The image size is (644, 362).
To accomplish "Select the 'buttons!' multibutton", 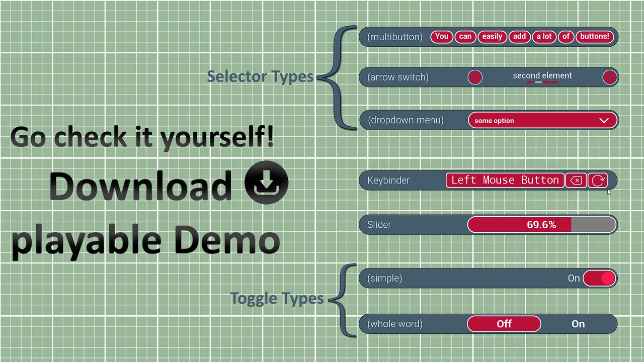I will [x=595, y=36].
